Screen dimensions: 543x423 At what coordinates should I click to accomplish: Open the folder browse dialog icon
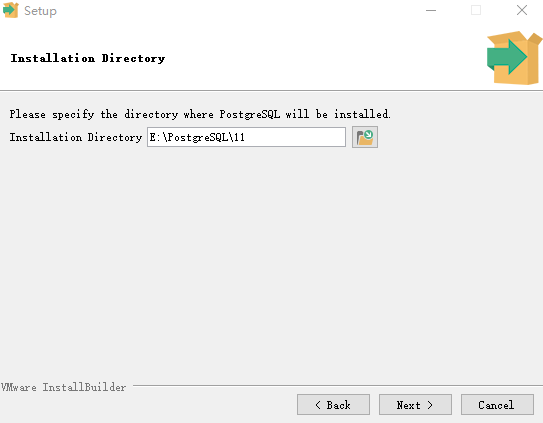click(x=365, y=137)
